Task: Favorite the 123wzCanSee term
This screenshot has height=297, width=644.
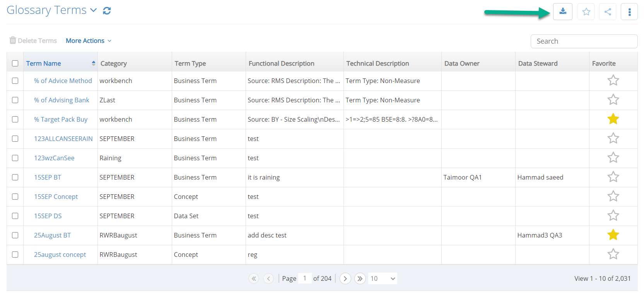Action: click(613, 158)
